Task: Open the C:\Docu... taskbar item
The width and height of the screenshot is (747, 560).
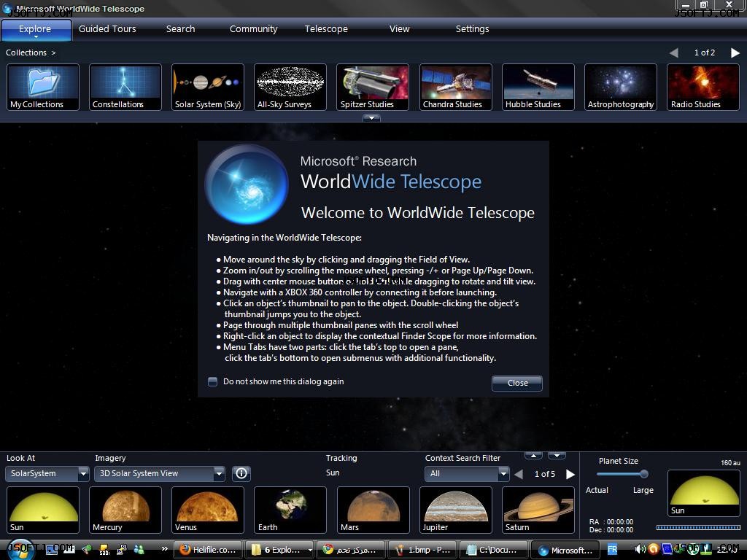Action: pyautogui.click(x=494, y=550)
